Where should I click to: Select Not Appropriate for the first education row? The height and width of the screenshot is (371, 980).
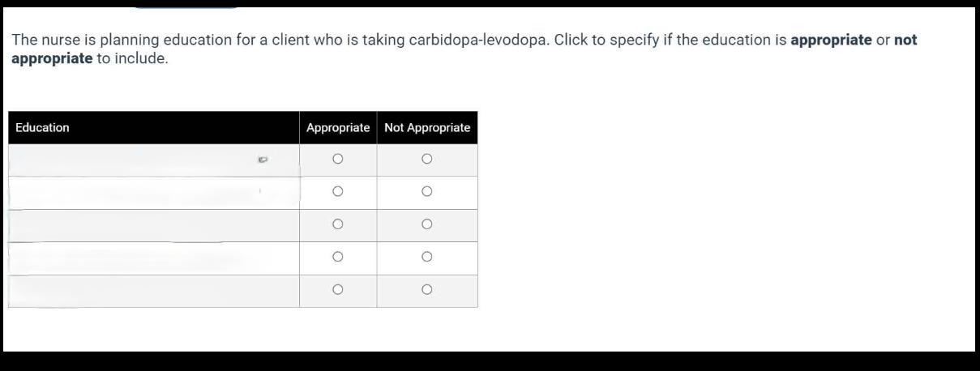pos(427,160)
